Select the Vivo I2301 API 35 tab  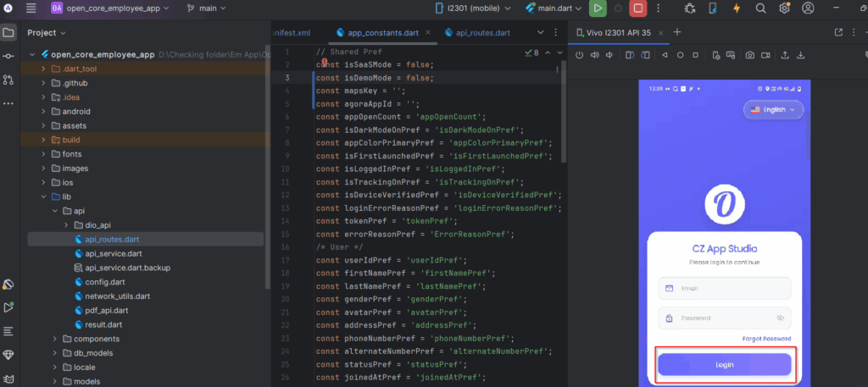tap(618, 33)
